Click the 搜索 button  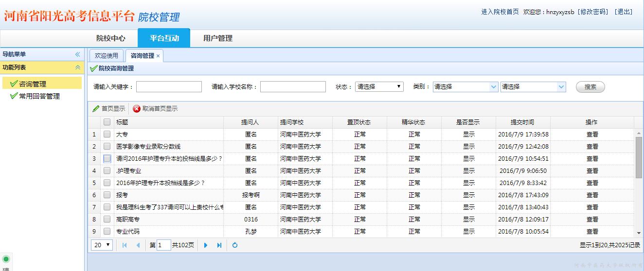click(590, 87)
